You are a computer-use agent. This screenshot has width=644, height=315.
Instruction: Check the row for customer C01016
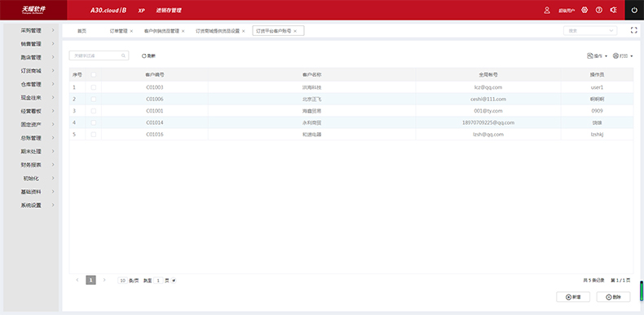[94, 135]
